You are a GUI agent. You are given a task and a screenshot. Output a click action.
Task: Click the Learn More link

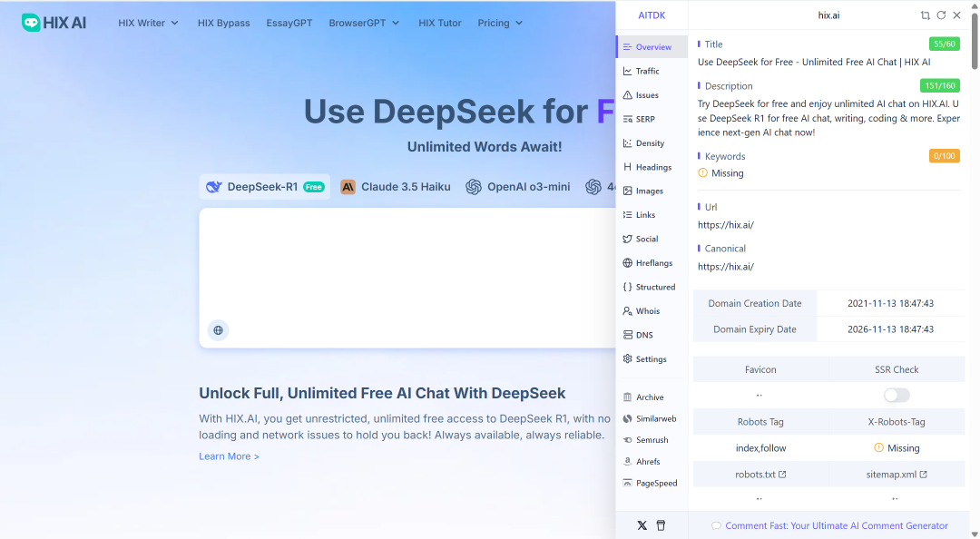coord(229,456)
